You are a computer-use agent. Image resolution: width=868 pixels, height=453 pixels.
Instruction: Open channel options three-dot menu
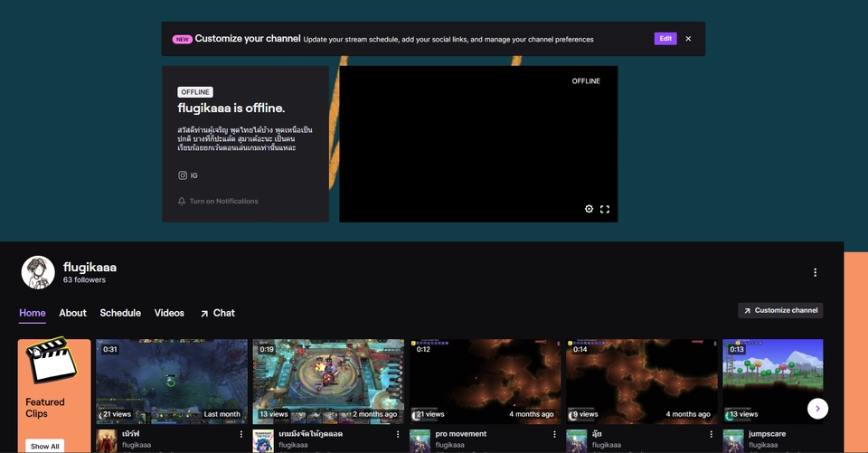815,272
